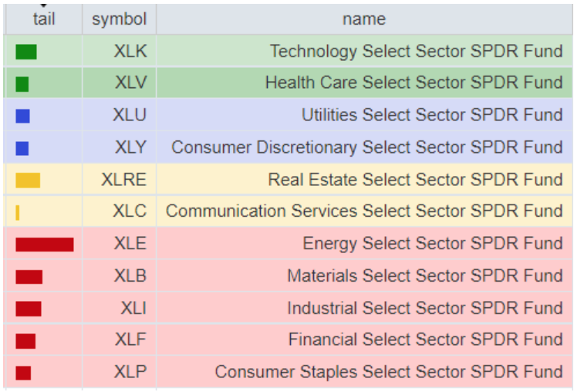Sort by the symbol column header

pyautogui.click(x=119, y=19)
